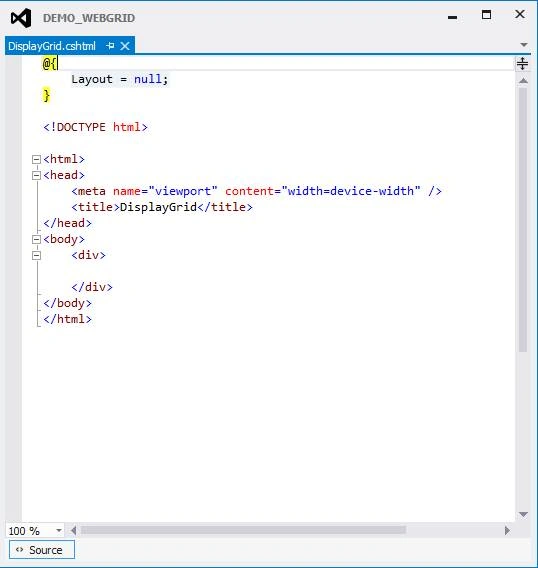Click the DEMO_WEBGRID window title text
The image size is (538, 568).
[89, 18]
